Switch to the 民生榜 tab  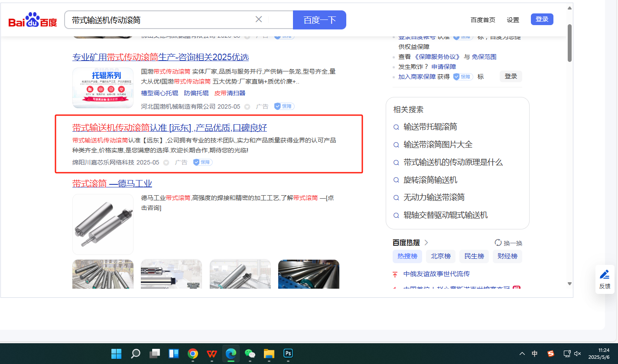[474, 256]
